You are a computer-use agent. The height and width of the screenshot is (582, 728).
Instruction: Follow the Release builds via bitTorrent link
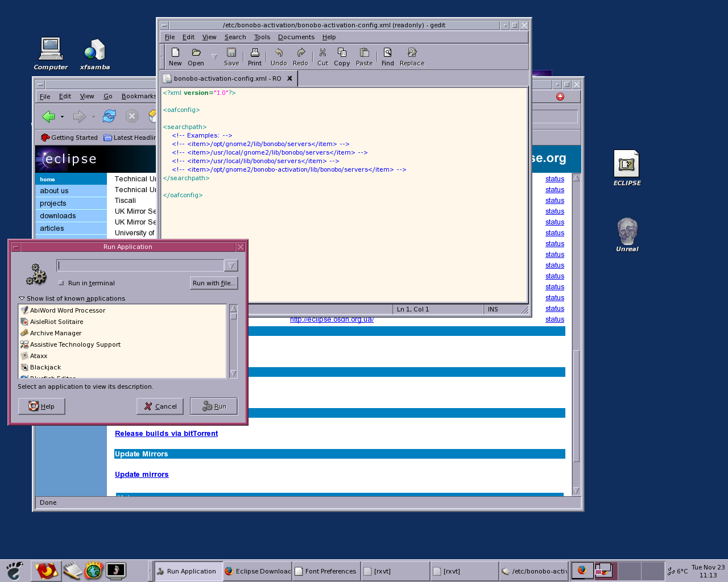click(166, 434)
